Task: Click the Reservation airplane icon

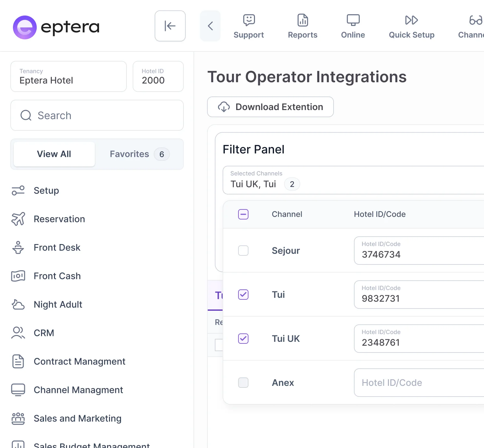Action: coord(18,219)
